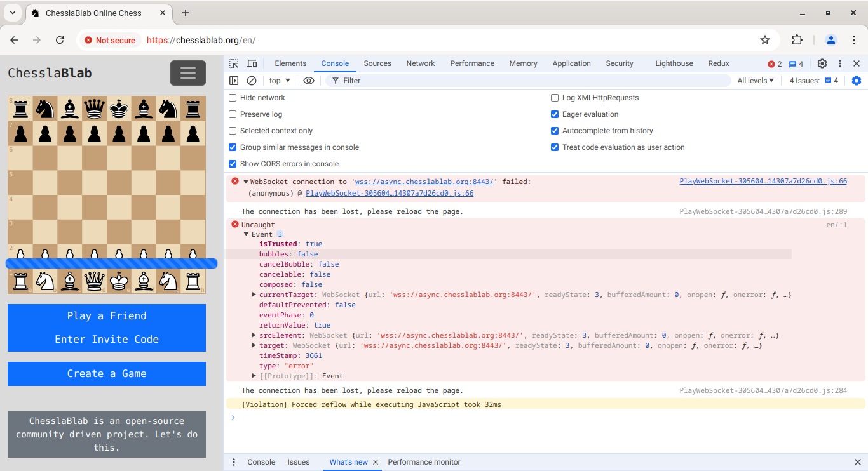Open the All levels dropdown
Viewport: 868px width, 471px height.
click(x=756, y=81)
